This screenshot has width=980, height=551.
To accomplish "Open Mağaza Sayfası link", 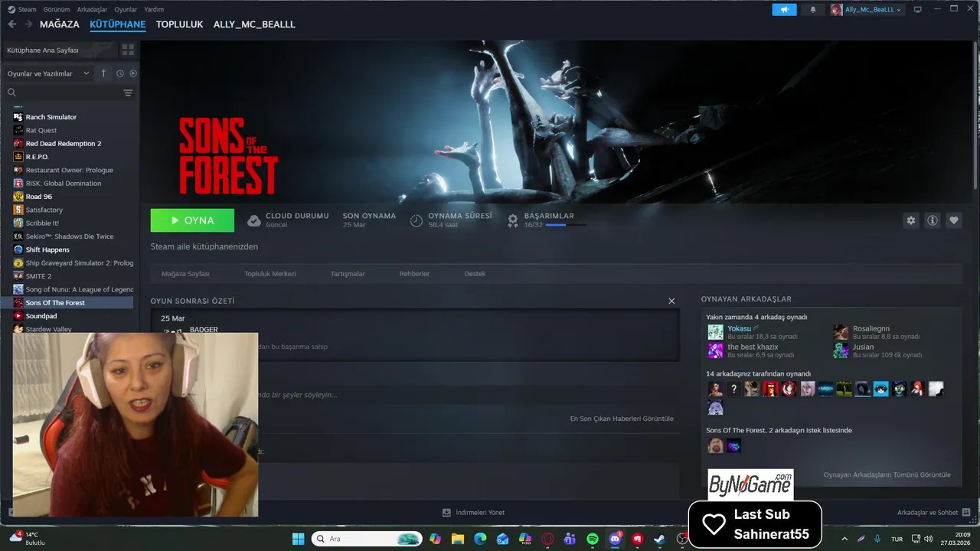I will [x=185, y=274].
